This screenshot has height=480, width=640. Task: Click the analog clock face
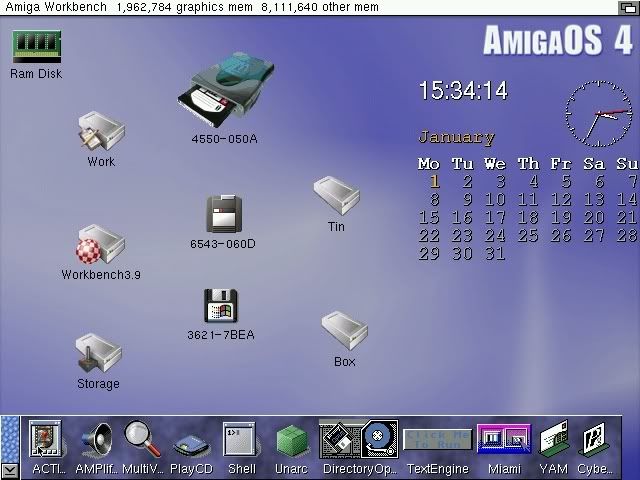[598, 114]
